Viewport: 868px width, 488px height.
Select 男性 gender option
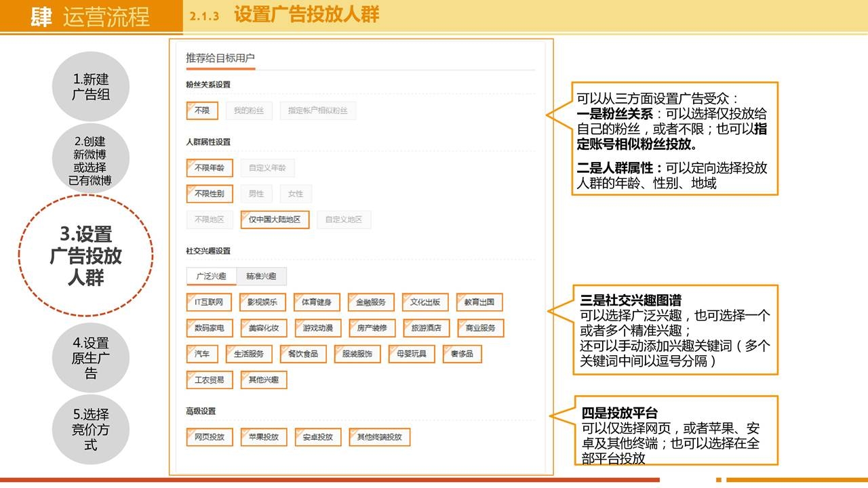(256, 194)
